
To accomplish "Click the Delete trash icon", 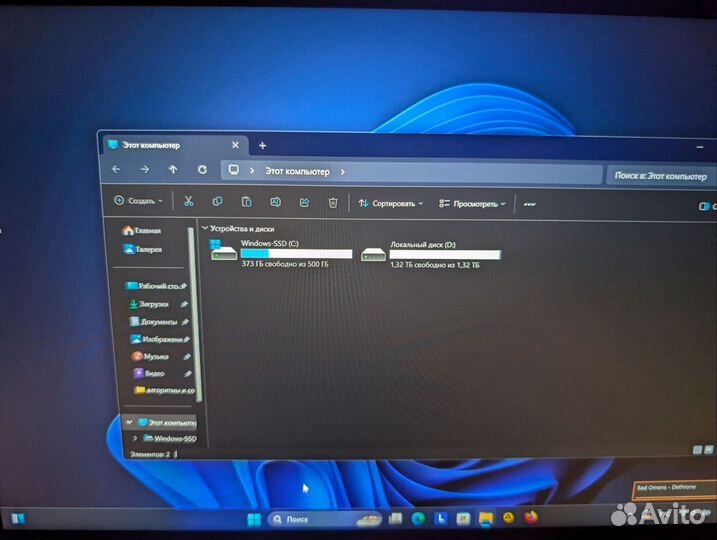I will [333, 203].
